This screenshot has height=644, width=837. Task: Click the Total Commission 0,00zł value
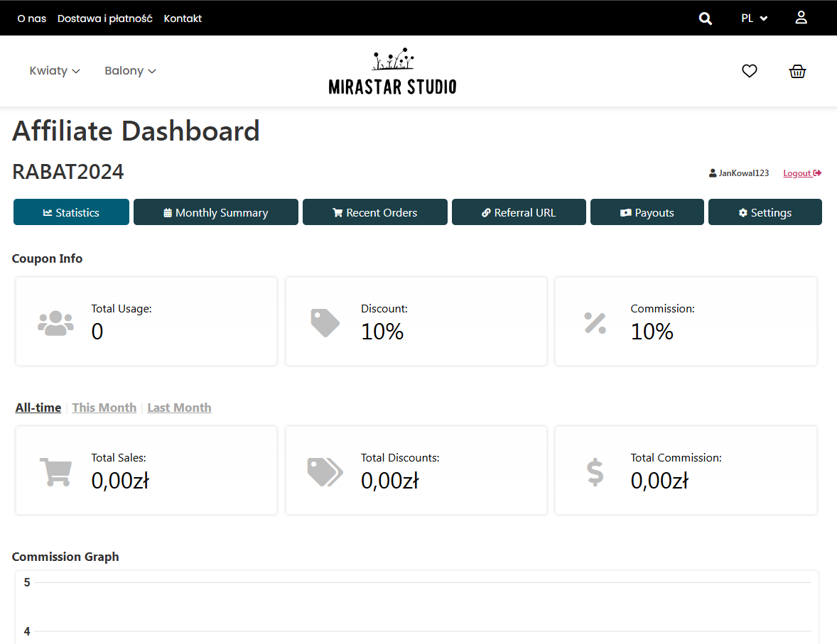point(659,481)
